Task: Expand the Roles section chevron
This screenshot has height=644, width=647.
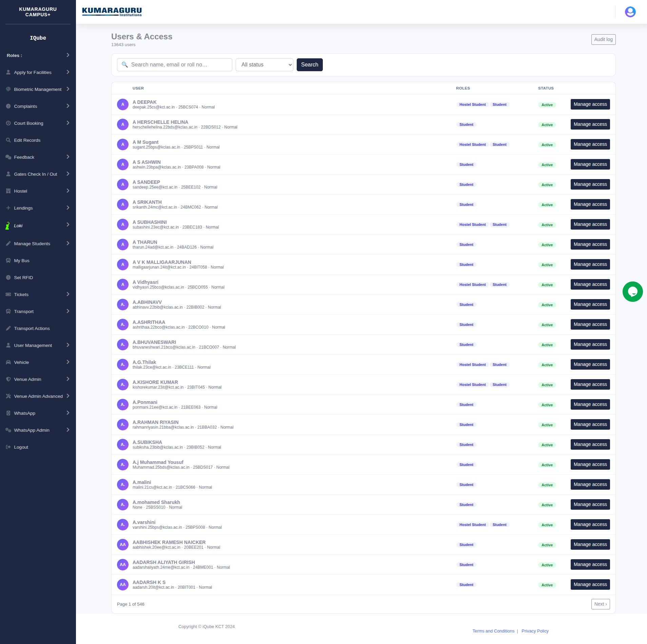Action: click(68, 55)
